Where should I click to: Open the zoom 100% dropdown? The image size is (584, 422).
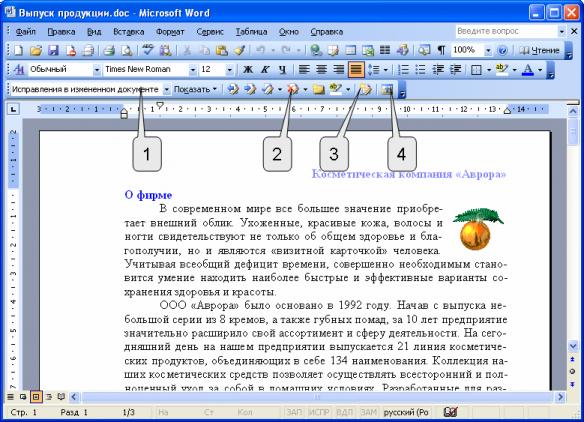(488, 50)
